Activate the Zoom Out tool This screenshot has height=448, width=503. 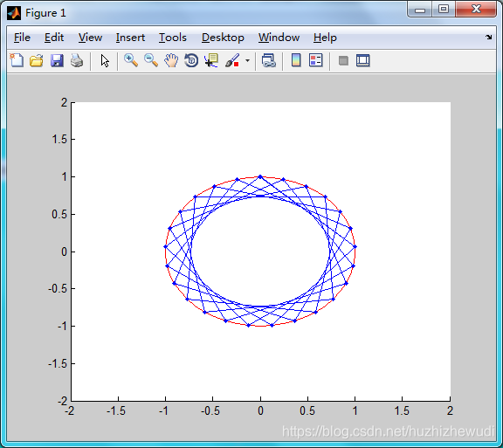[x=151, y=60]
